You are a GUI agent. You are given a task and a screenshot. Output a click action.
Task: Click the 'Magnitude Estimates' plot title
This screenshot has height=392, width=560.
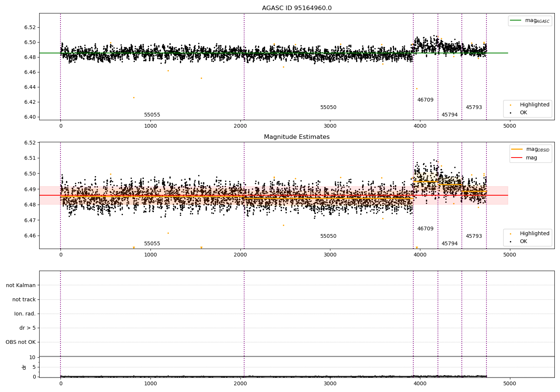coord(297,137)
